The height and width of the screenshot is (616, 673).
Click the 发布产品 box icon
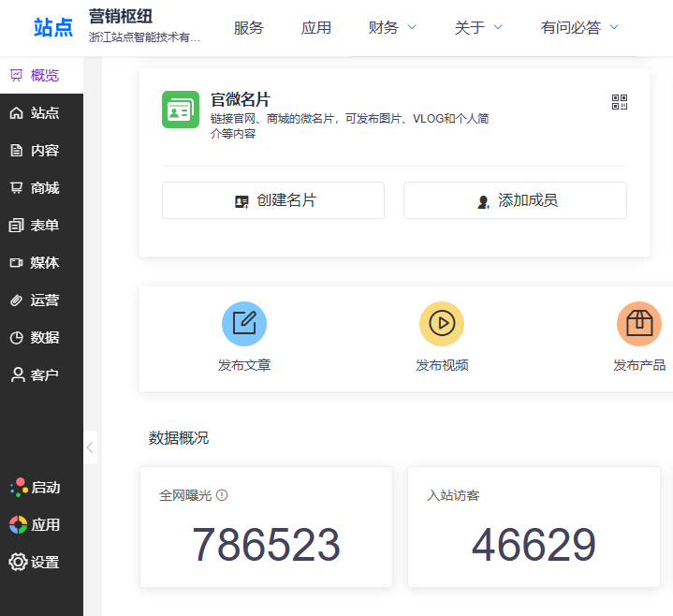pos(639,324)
